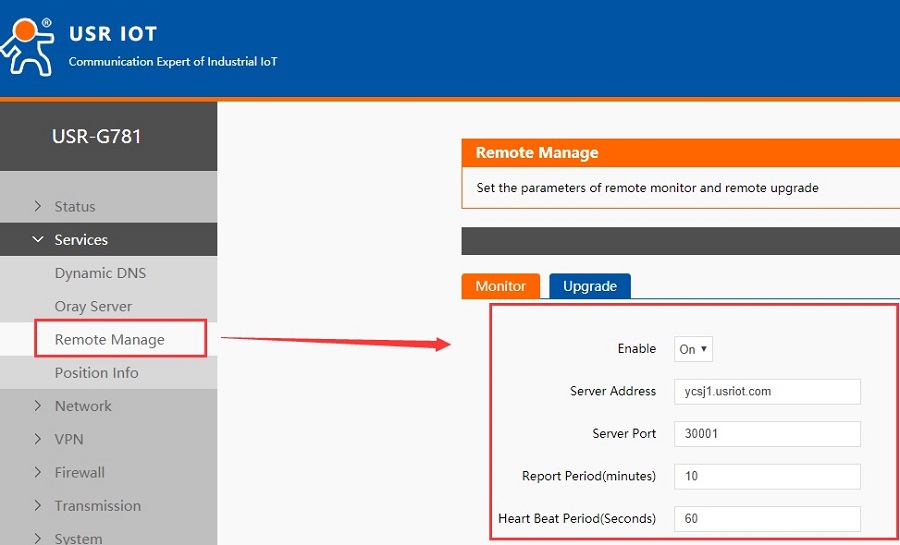
Task: Click the Enable field label
Action: [637, 348]
